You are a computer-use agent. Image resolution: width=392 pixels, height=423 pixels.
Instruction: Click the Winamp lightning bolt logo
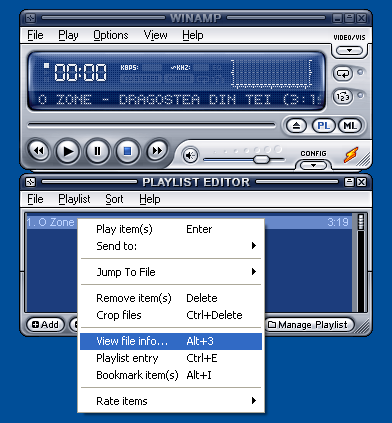(x=351, y=155)
